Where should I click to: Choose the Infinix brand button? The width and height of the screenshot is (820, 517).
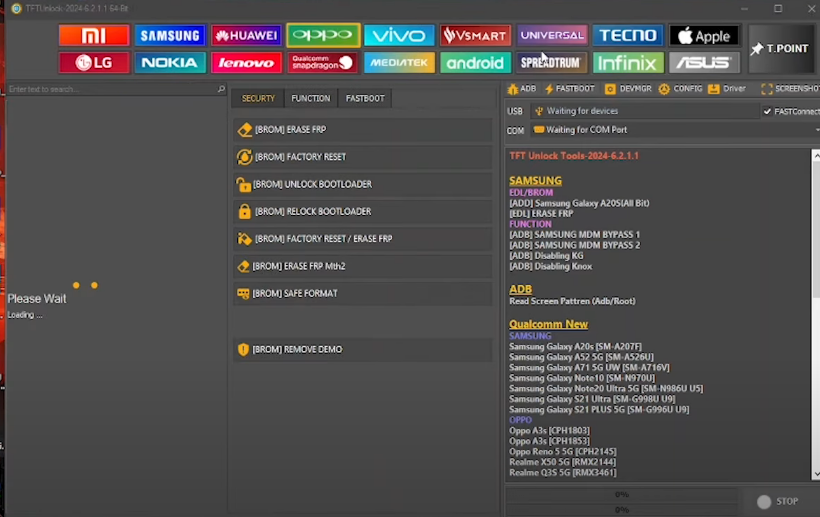tap(628, 63)
